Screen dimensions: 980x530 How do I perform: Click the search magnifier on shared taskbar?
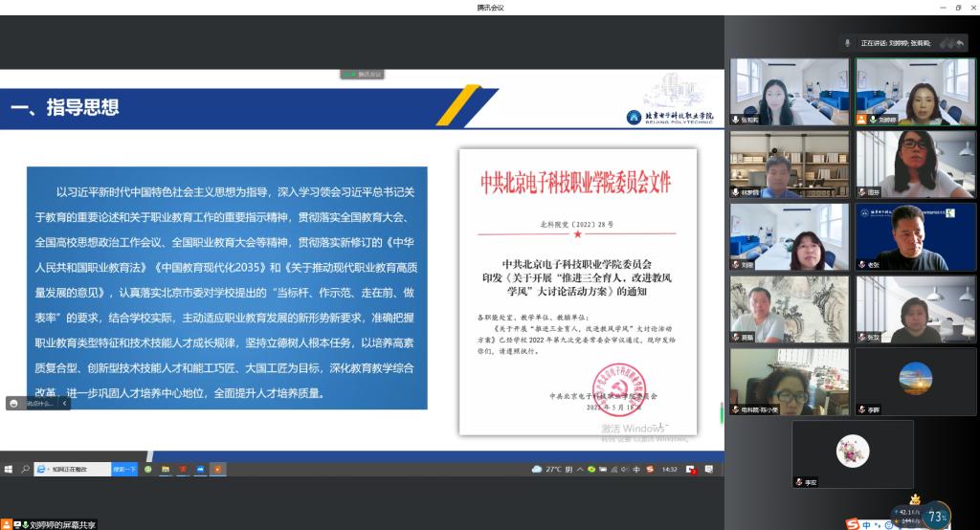pos(23,469)
